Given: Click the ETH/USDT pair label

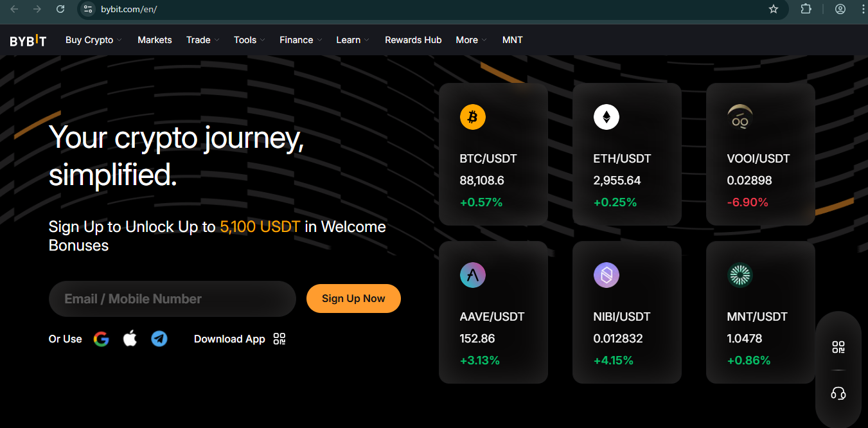Looking at the screenshot, I should coord(623,159).
